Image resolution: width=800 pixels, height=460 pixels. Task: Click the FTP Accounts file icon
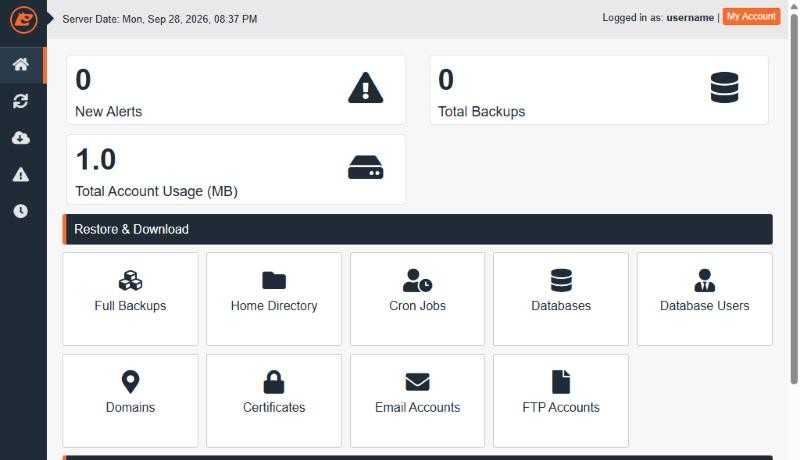pyautogui.click(x=561, y=381)
